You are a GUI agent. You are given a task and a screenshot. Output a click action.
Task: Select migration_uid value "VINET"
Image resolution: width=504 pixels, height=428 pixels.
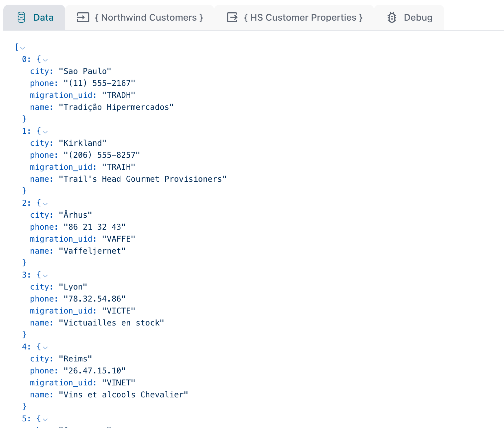pos(119,383)
